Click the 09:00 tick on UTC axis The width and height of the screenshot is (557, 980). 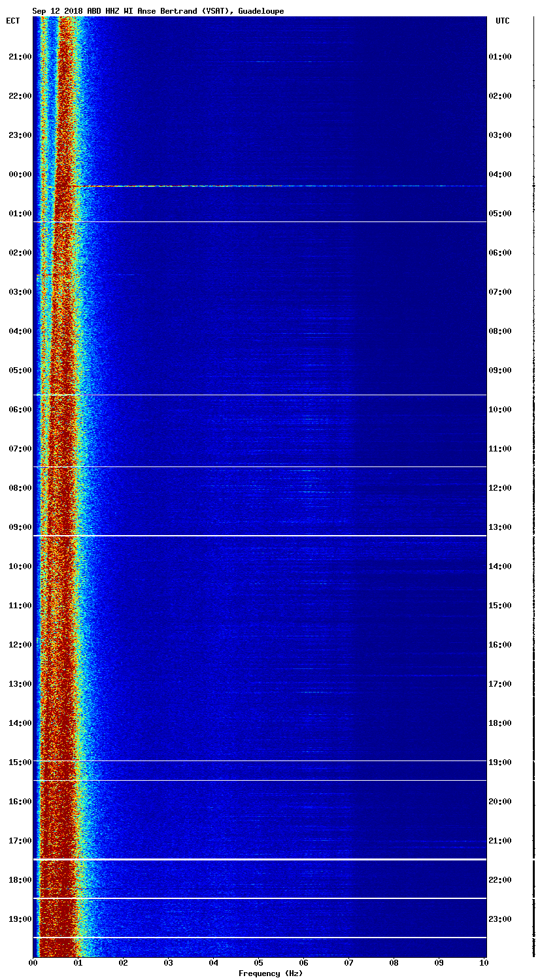click(500, 370)
